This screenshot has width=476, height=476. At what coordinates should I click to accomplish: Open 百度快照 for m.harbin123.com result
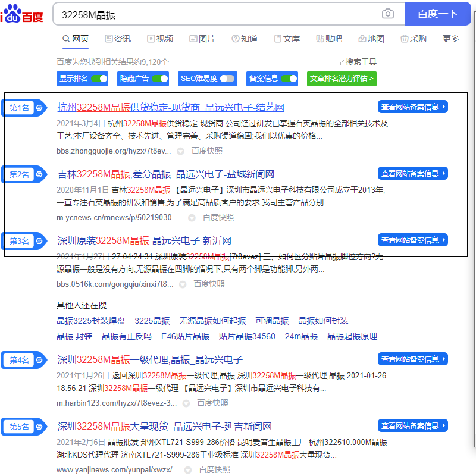(x=212, y=403)
